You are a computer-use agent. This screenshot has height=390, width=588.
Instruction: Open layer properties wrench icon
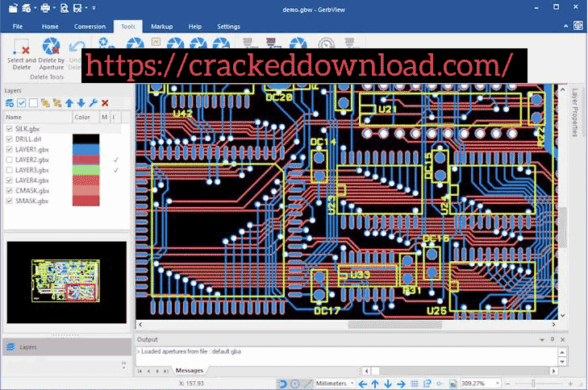pyautogui.click(x=93, y=103)
